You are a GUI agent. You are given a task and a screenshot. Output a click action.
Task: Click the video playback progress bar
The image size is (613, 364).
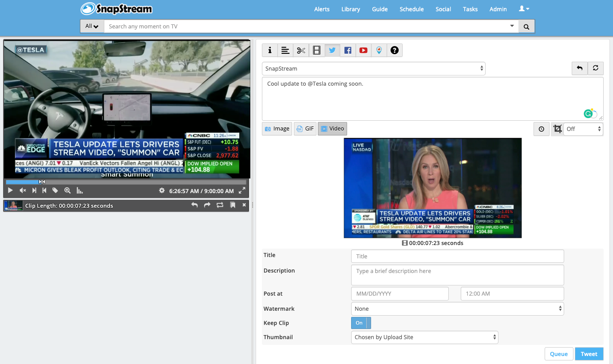pyautogui.click(x=133, y=182)
